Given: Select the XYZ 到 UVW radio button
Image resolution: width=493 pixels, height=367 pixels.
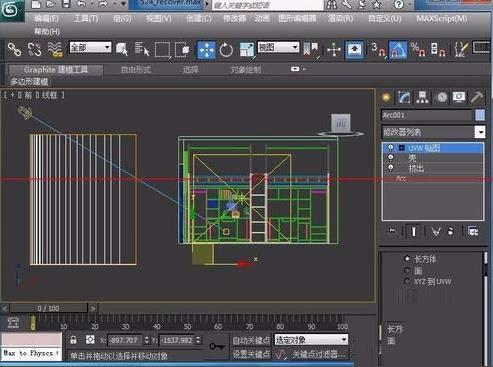Looking at the screenshot, I should coord(407,281).
